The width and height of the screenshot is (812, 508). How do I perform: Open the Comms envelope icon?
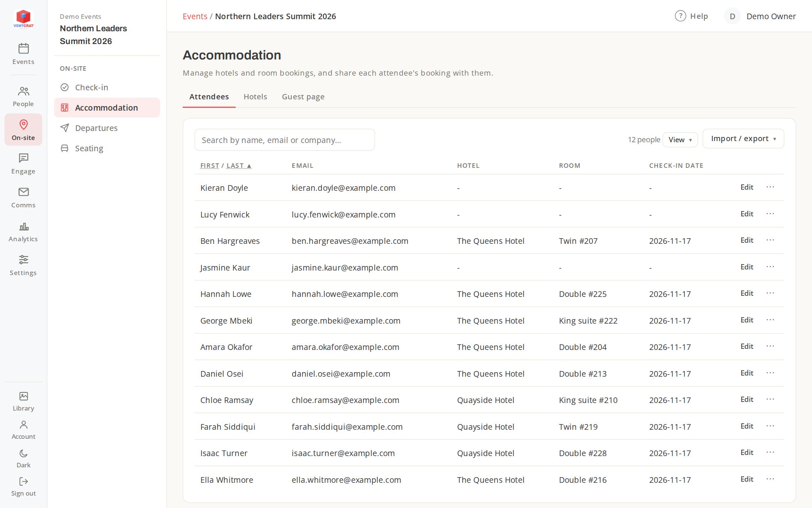click(x=23, y=192)
